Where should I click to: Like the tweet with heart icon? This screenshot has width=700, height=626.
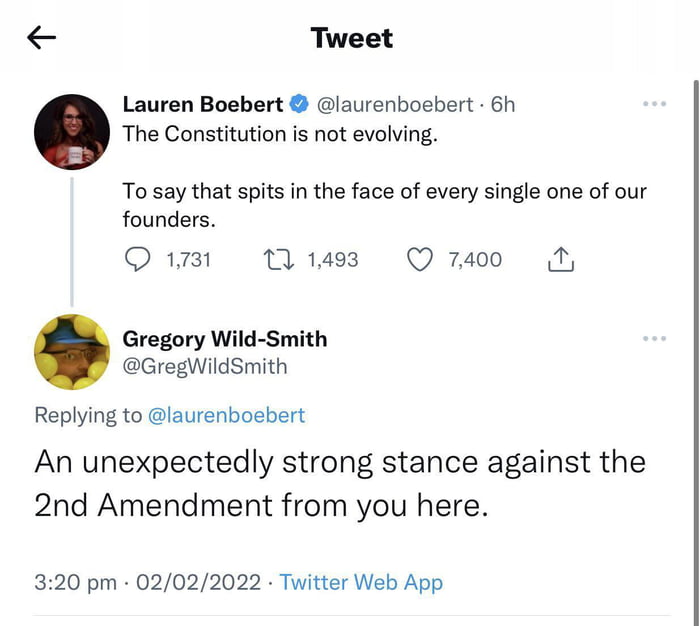(x=421, y=260)
